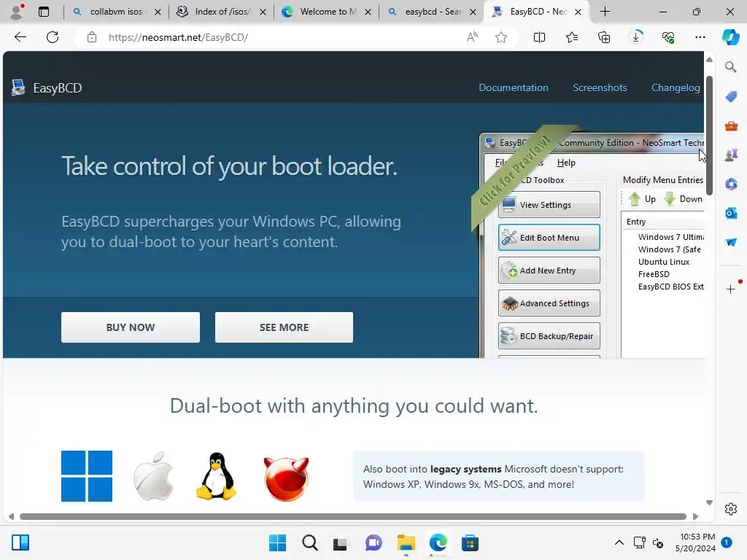The width and height of the screenshot is (747, 560).
Task: Click the horizontal page scrollbar
Action: point(353,517)
